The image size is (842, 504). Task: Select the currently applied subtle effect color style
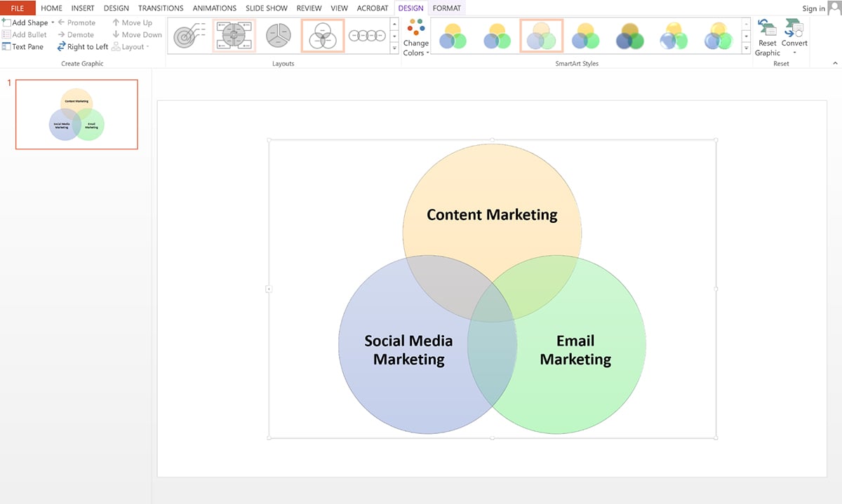click(542, 35)
